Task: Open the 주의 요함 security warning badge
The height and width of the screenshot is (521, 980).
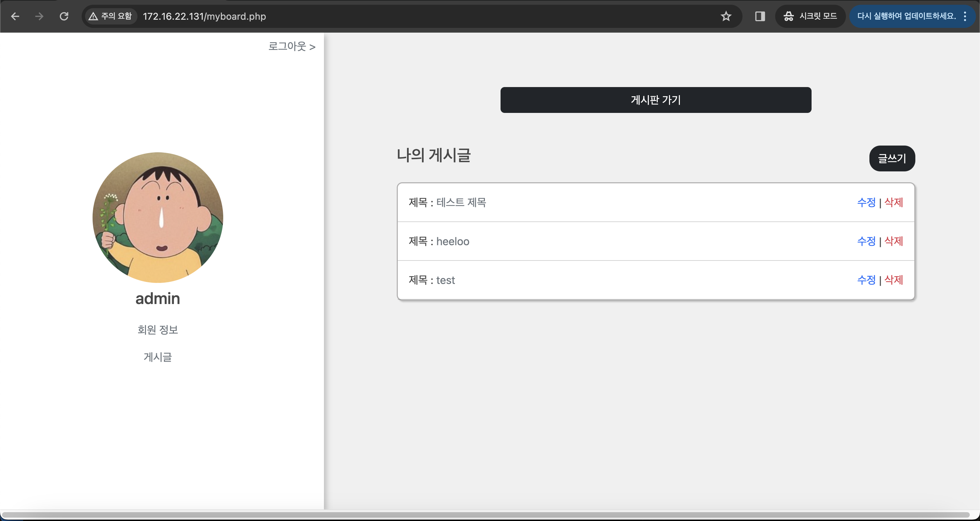Action: pyautogui.click(x=111, y=16)
